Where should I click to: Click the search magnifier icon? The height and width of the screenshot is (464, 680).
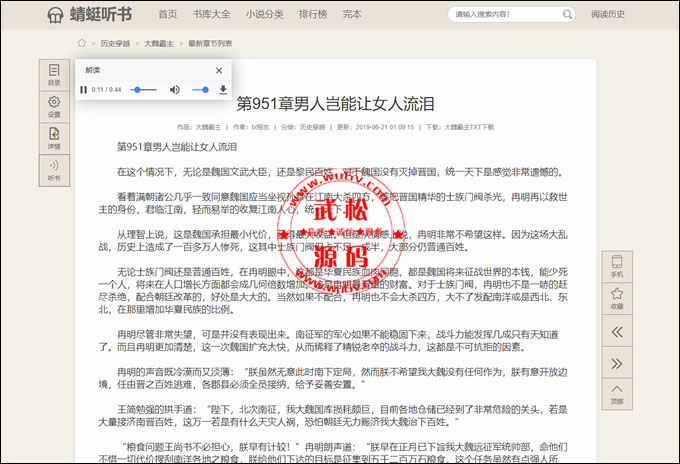click(567, 14)
